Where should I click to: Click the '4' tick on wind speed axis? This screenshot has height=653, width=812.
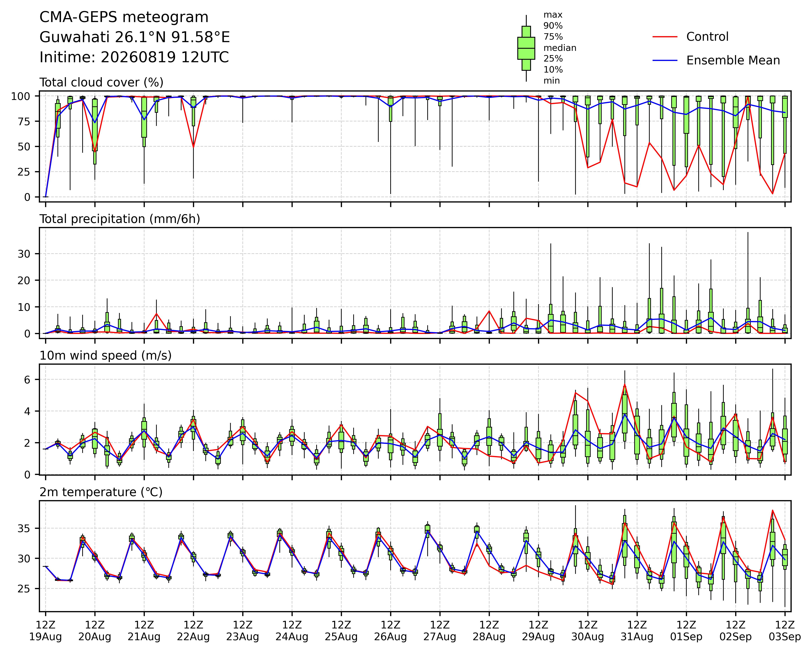click(x=27, y=411)
